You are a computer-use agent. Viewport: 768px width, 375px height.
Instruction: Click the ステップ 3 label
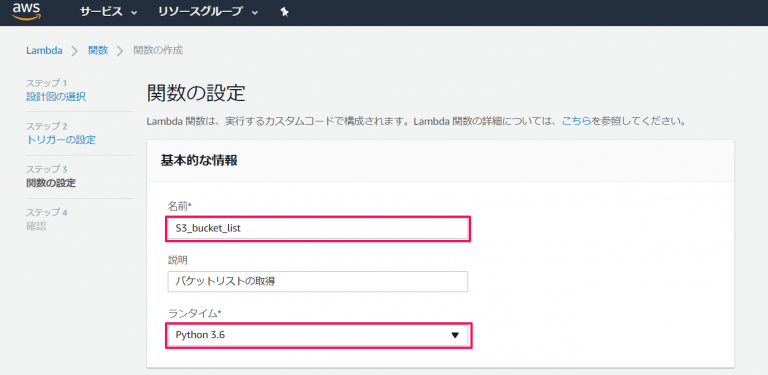(47, 169)
